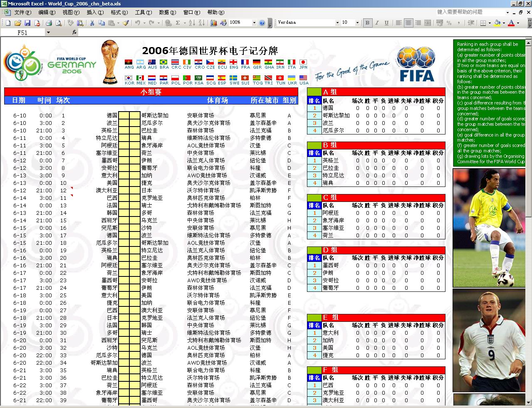The width and height of the screenshot is (532, 408).
Task: Sort ascending with the A-Z icon
Action: pos(191,23)
